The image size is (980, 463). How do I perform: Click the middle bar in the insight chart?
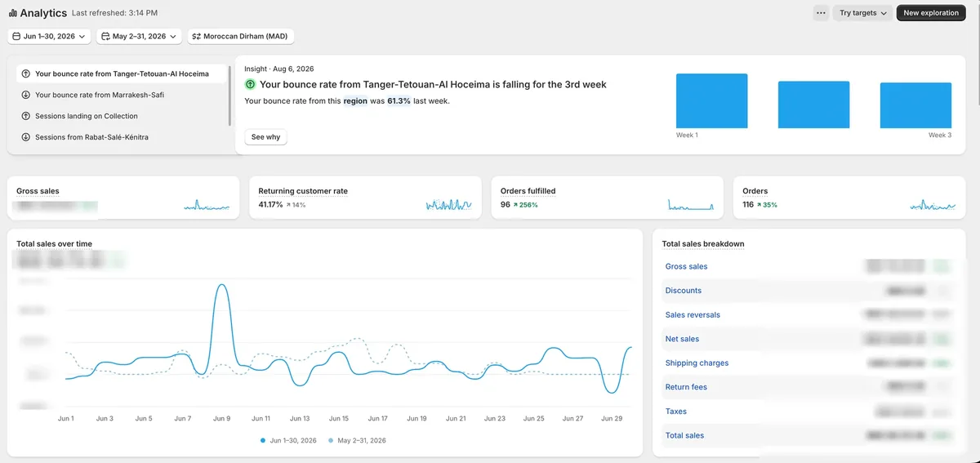click(x=813, y=105)
